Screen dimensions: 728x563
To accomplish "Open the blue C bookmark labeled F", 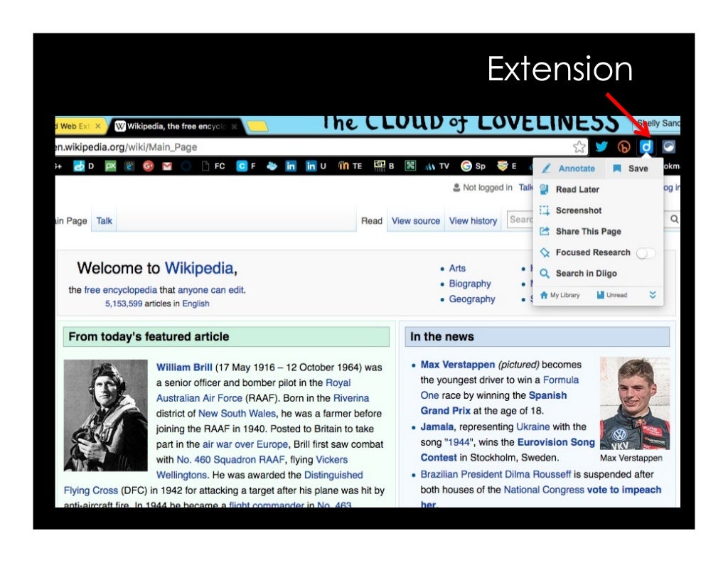I will pos(246,166).
